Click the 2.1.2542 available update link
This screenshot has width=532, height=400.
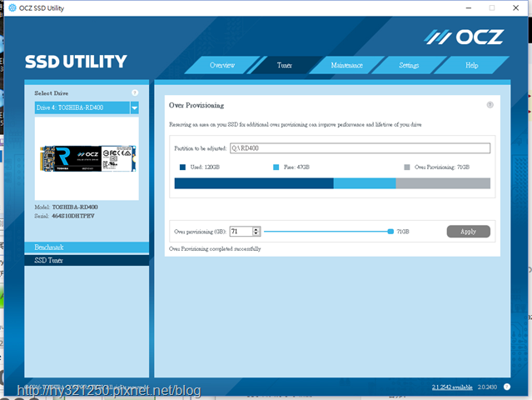pos(452,387)
